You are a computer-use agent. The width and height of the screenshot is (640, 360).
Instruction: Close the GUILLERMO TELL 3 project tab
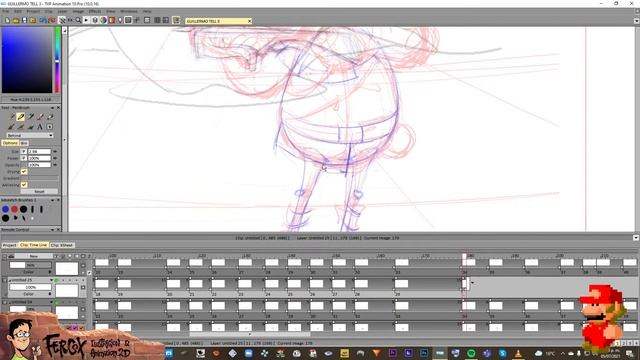point(249,21)
